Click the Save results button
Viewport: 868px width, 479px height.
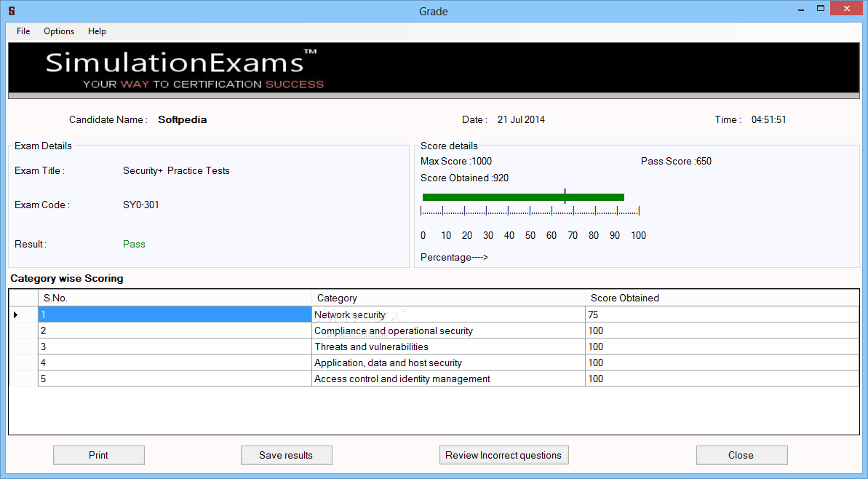click(286, 455)
